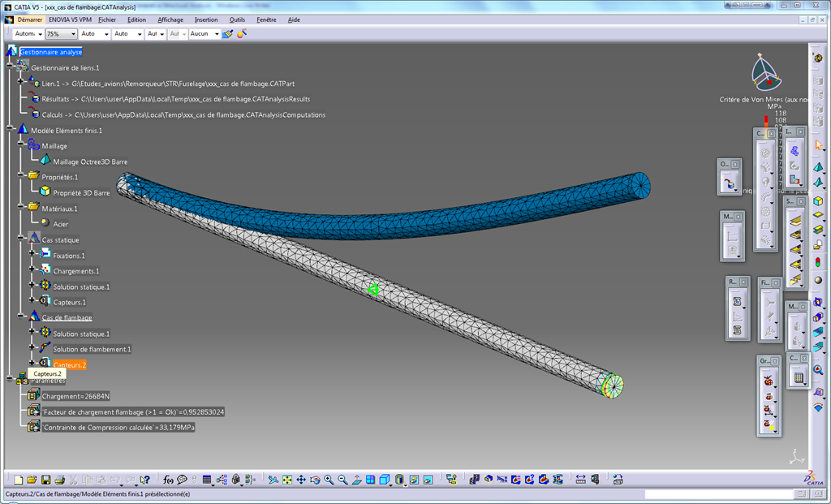The height and width of the screenshot is (504, 831).
Task: Click 'Chargement=26684N' parameter
Action: tap(75, 396)
